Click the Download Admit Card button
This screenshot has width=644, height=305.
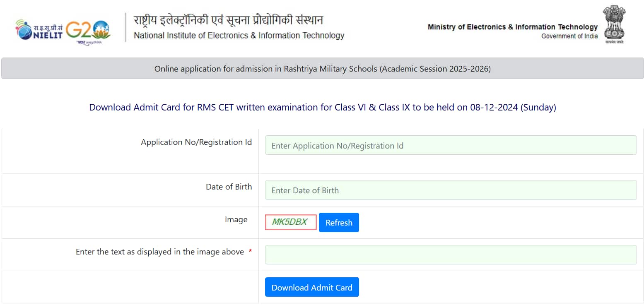tap(312, 287)
